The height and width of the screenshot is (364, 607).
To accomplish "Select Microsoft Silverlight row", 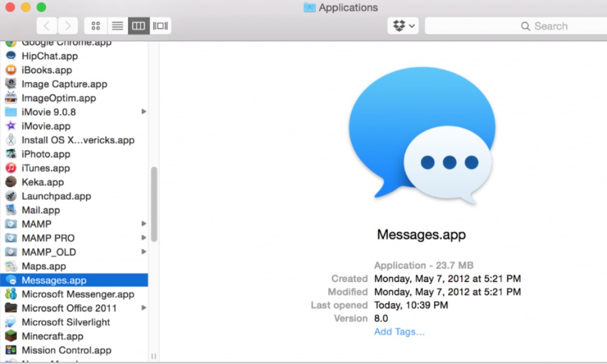I will [74, 322].
